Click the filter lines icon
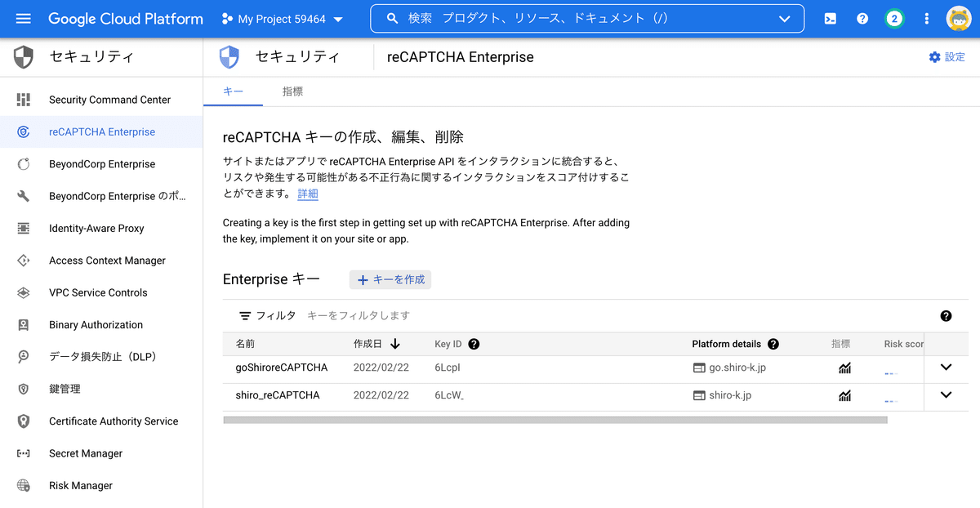The height and width of the screenshot is (508, 980). click(x=245, y=316)
